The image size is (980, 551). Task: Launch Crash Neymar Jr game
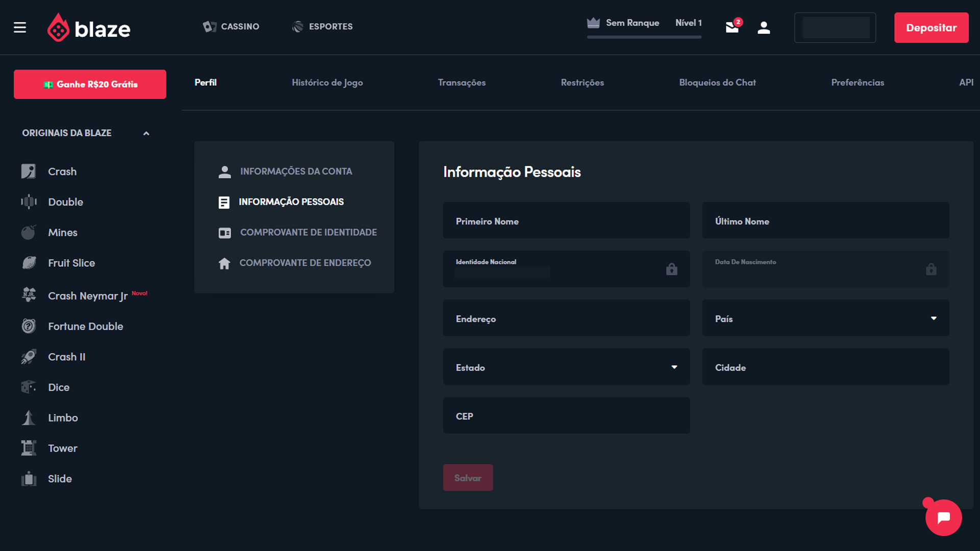(x=87, y=296)
